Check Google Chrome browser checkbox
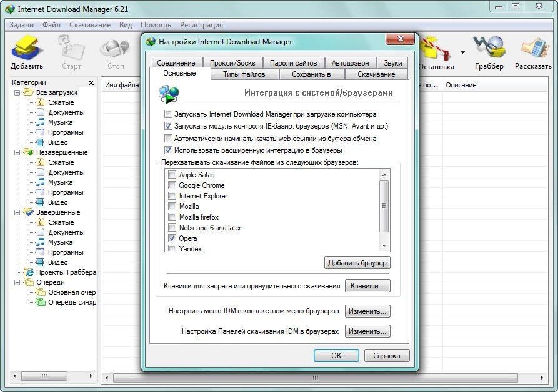 pos(172,185)
